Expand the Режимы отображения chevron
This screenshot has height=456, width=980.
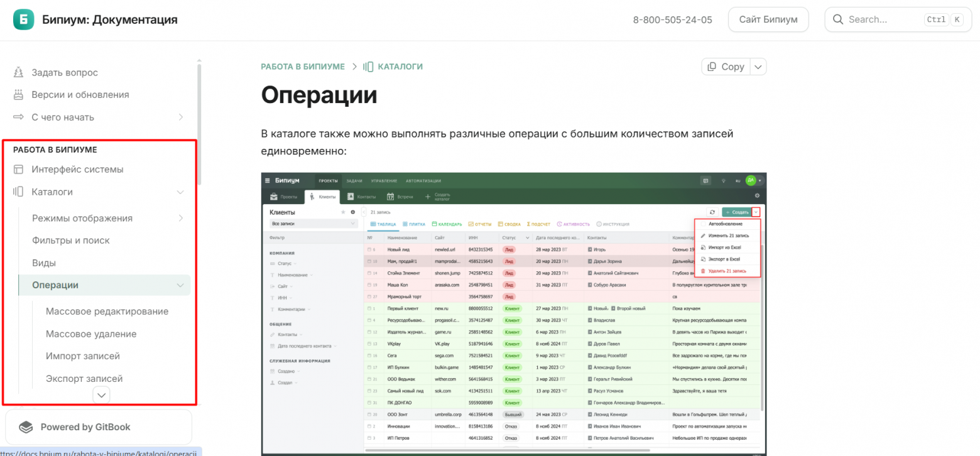click(181, 218)
